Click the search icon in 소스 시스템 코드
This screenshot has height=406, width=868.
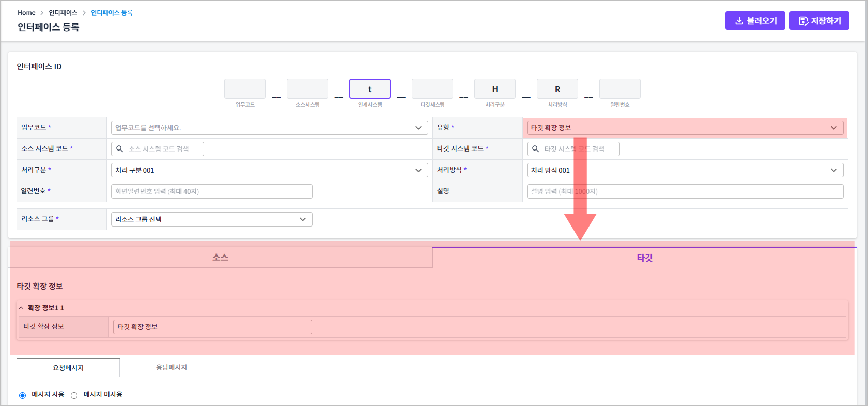pyautogui.click(x=119, y=149)
